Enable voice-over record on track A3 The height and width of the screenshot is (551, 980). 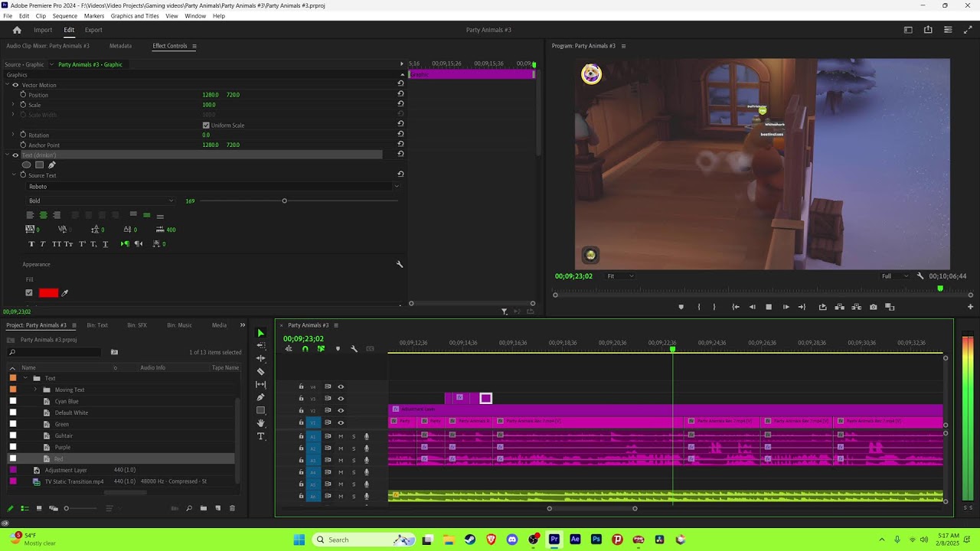click(367, 461)
